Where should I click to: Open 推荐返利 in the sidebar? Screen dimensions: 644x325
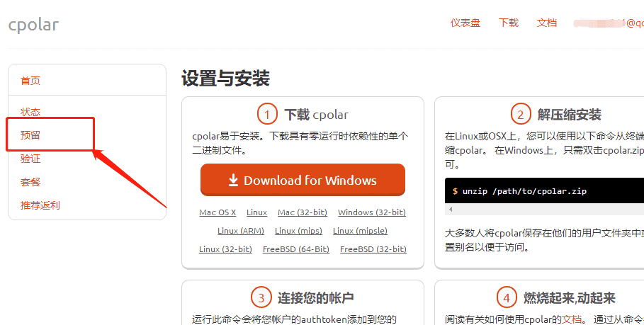pyautogui.click(x=40, y=205)
